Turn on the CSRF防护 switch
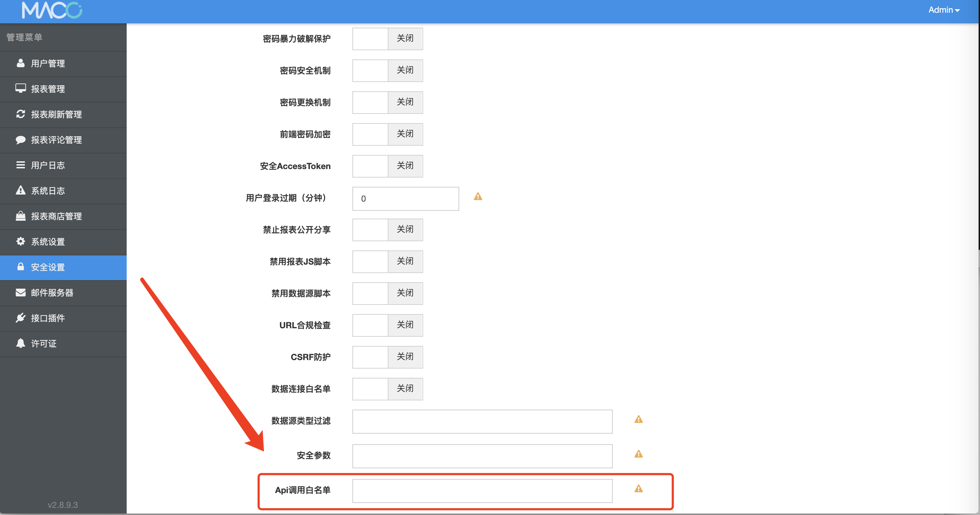The image size is (980, 515). click(370, 357)
